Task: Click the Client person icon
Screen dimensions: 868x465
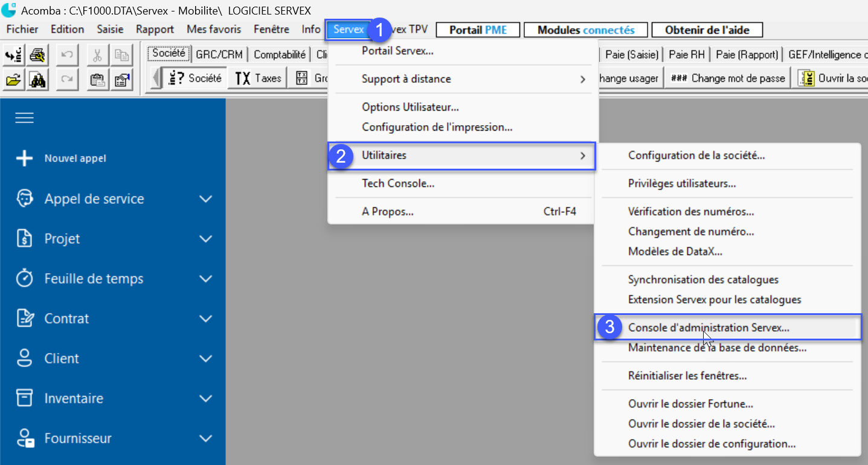Action: tap(24, 359)
